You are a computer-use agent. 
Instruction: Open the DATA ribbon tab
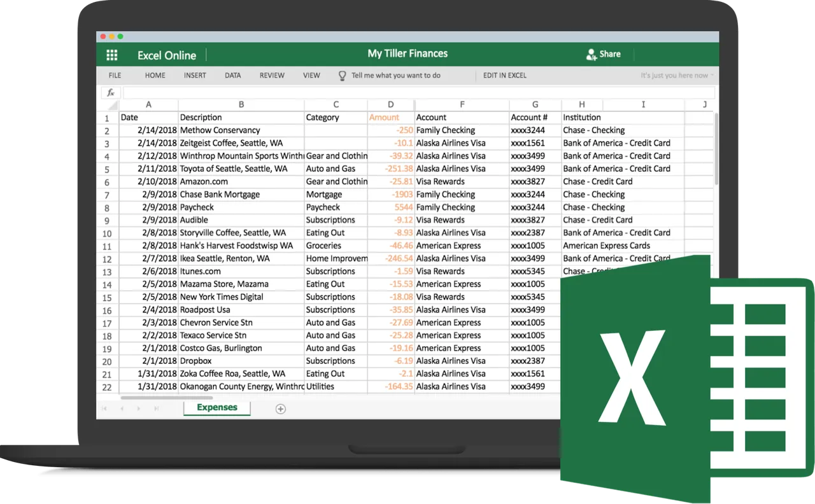pos(232,75)
